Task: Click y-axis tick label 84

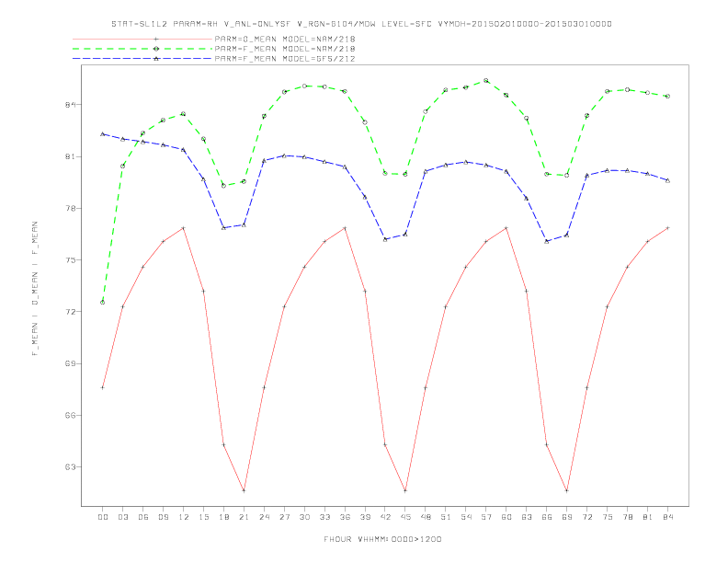Action: pyautogui.click(x=70, y=105)
